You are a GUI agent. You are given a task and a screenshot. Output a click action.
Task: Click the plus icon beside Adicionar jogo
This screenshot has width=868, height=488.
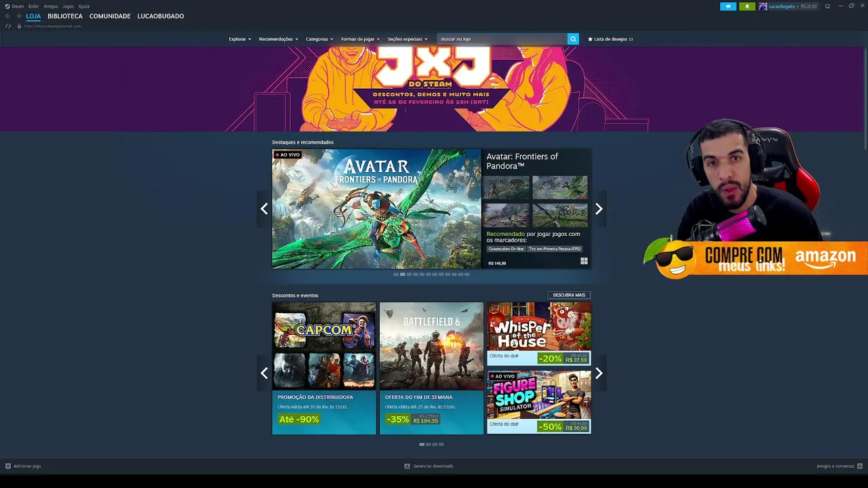[8, 466]
